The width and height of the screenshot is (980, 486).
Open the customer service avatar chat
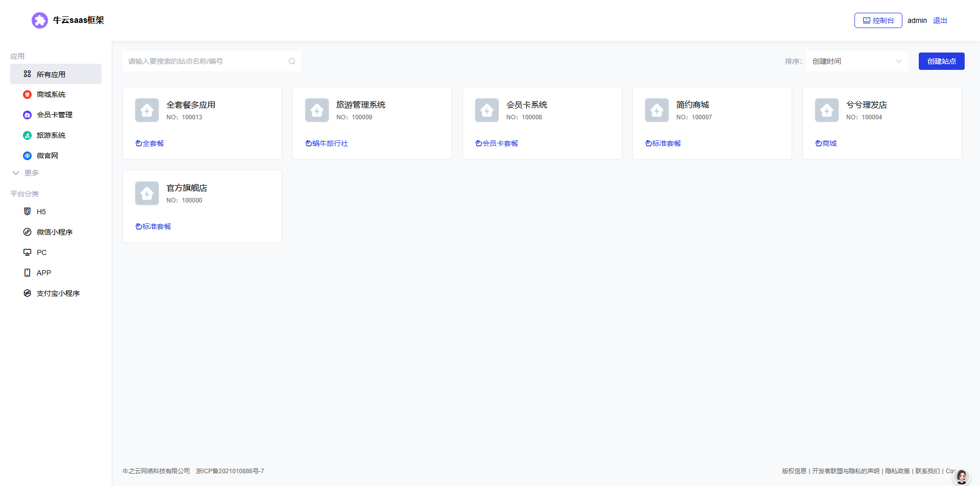(962, 477)
